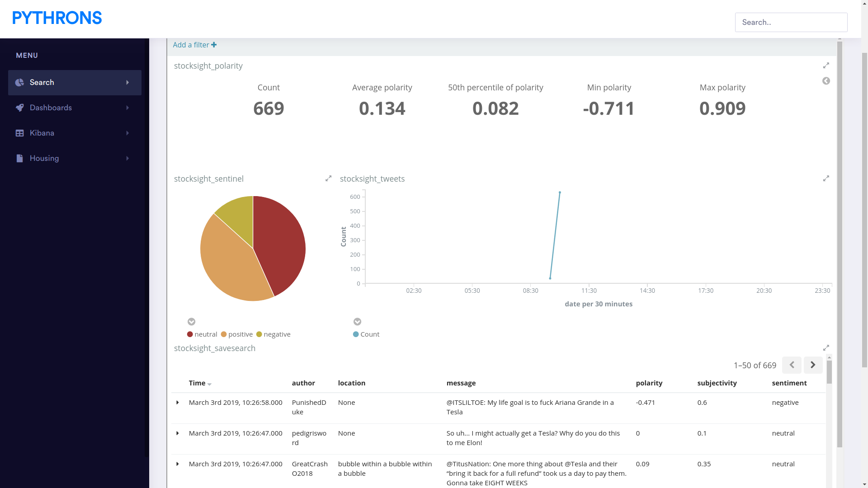Toggle the neutral legend entry
868x488 pixels.
pos(202,334)
